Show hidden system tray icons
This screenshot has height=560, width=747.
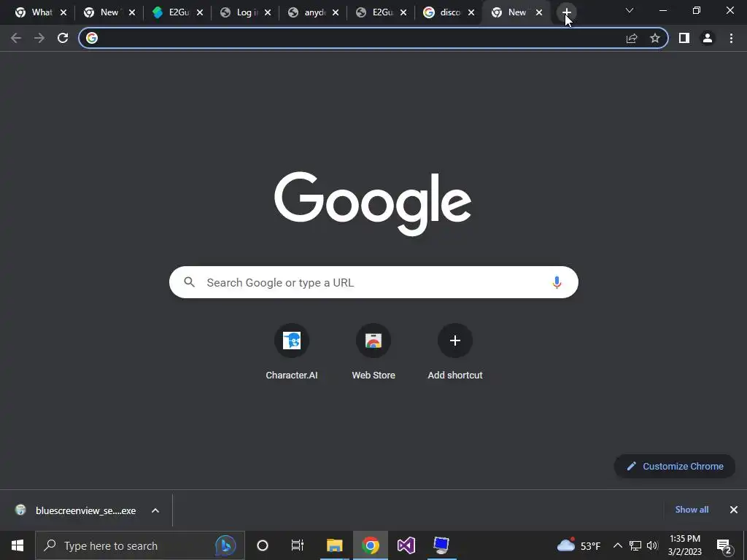617,545
